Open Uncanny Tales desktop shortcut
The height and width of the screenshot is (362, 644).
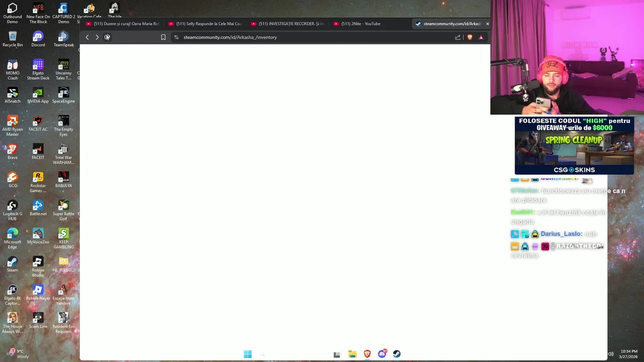(63, 69)
